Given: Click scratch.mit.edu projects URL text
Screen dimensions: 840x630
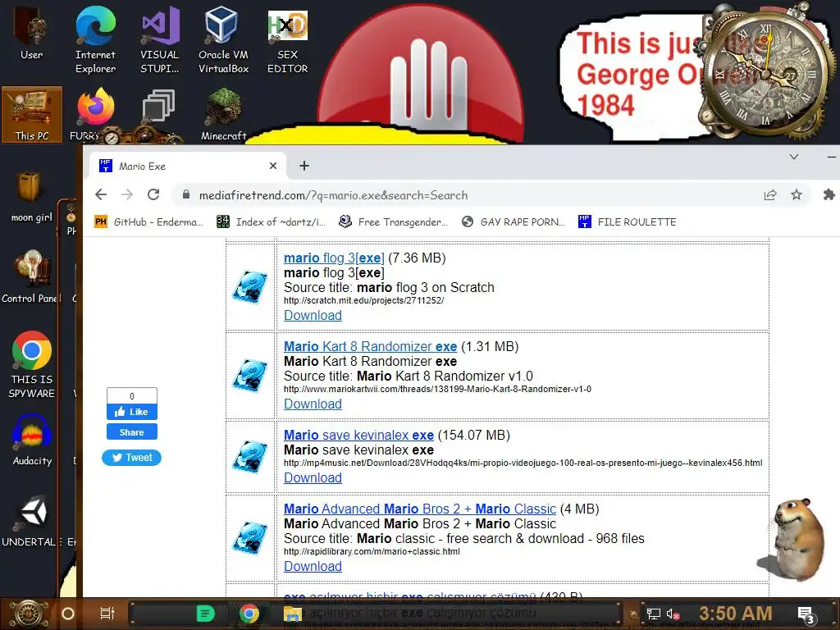Looking at the screenshot, I should pos(363,300).
